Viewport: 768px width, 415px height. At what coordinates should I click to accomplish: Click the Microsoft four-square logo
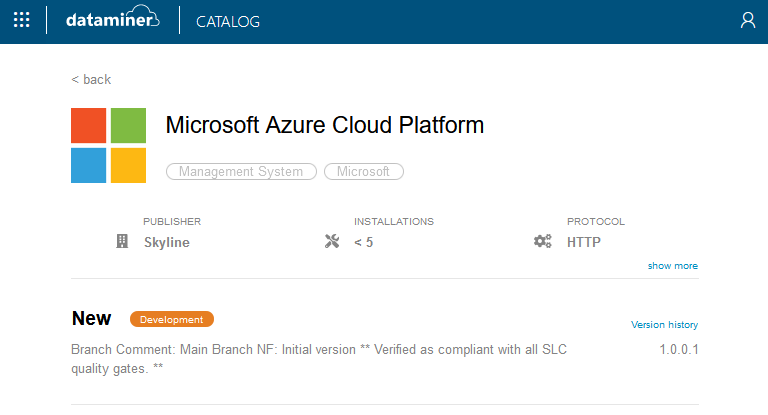coord(108,146)
